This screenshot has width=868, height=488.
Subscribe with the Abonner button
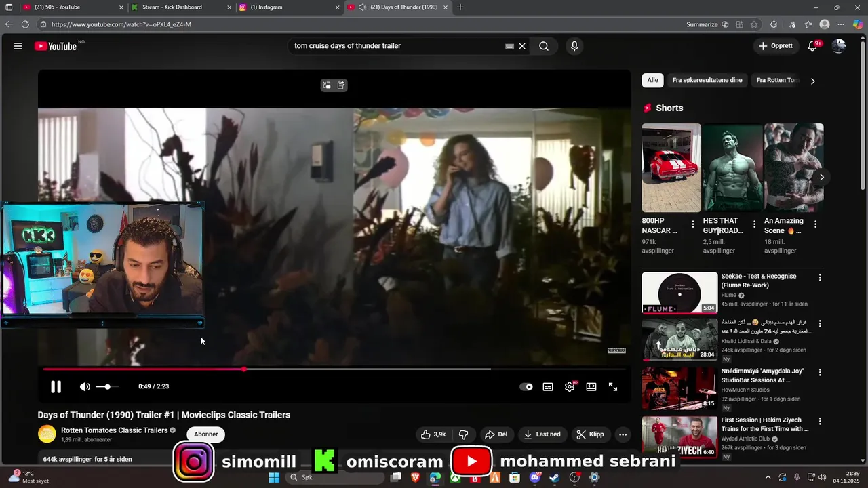[x=206, y=434]
